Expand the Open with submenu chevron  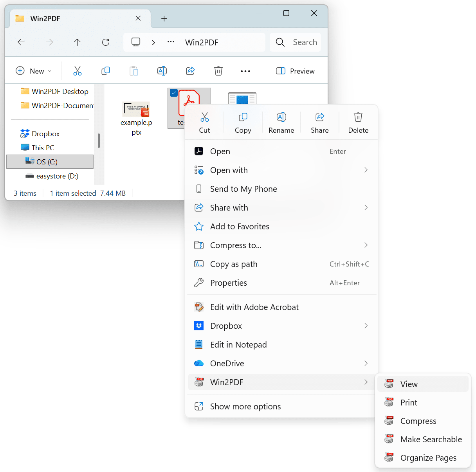(366, 170)
